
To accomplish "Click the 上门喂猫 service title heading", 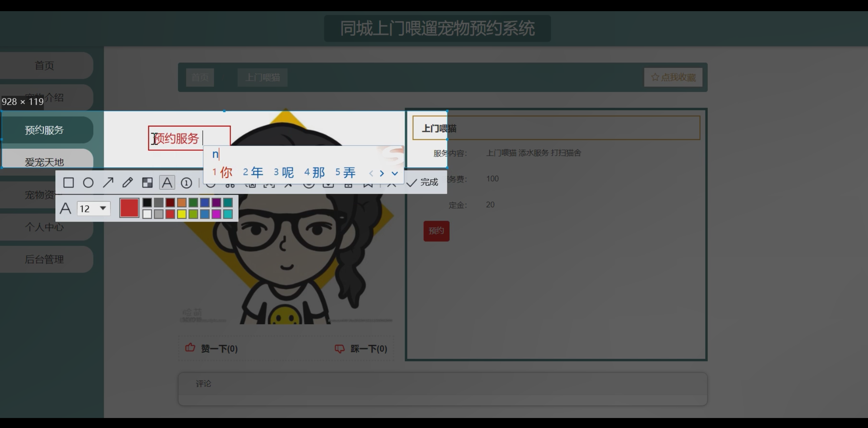I will (x=439, y=128).
